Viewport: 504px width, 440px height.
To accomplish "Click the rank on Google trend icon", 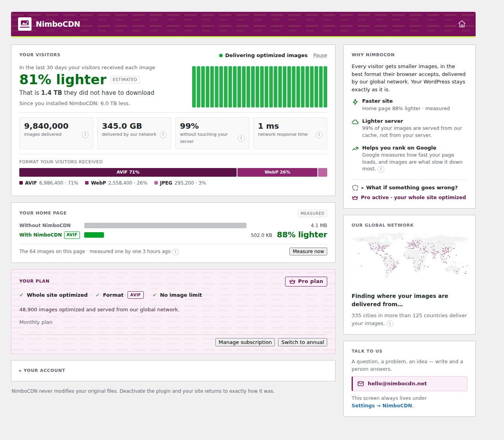I will point(355,149).
